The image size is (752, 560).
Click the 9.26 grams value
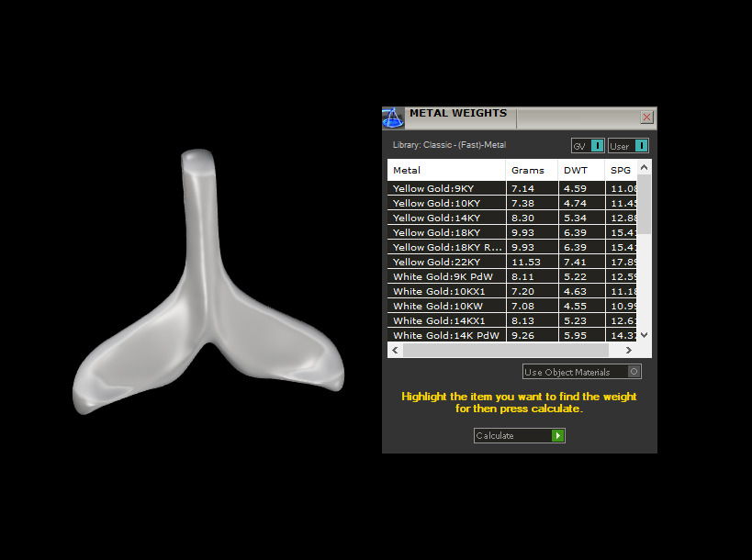click(522, 336)
